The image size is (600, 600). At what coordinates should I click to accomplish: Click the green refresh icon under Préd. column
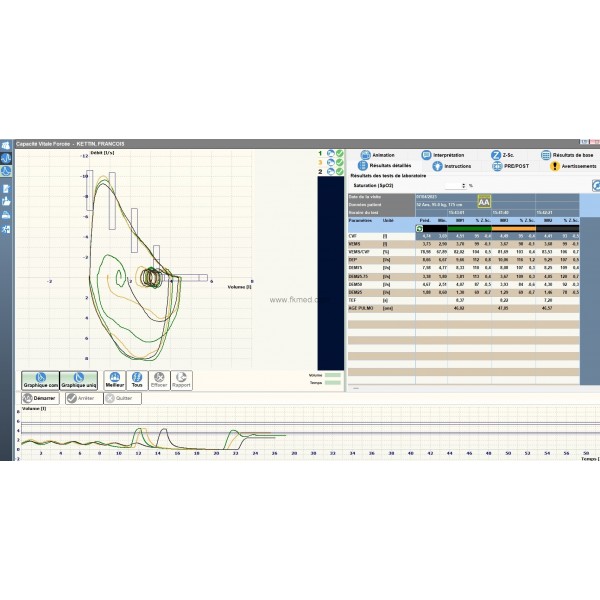pos(419,227)
